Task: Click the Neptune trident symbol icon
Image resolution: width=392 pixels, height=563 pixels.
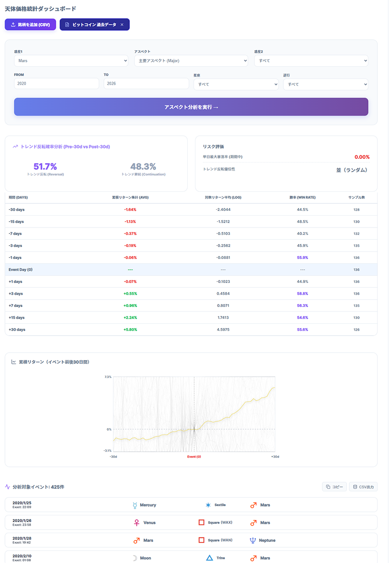Action: point(253,540)
